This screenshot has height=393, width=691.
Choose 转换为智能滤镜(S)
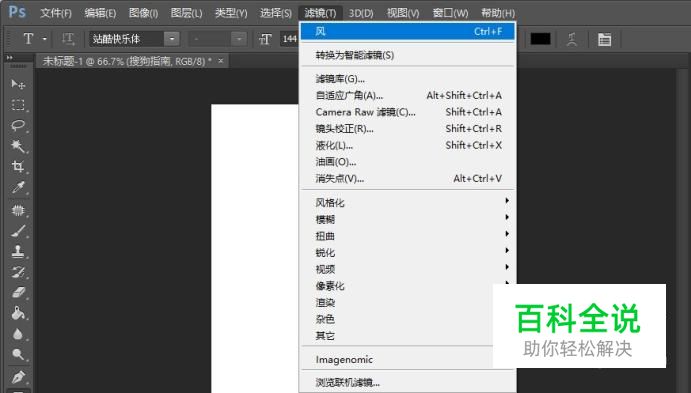408,56
